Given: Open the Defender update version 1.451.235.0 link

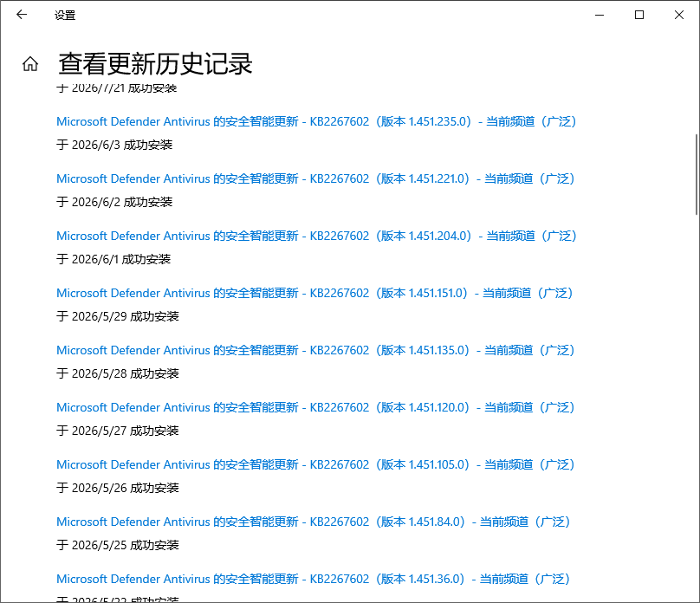Looking at the screenshot, I should (316, 121).
